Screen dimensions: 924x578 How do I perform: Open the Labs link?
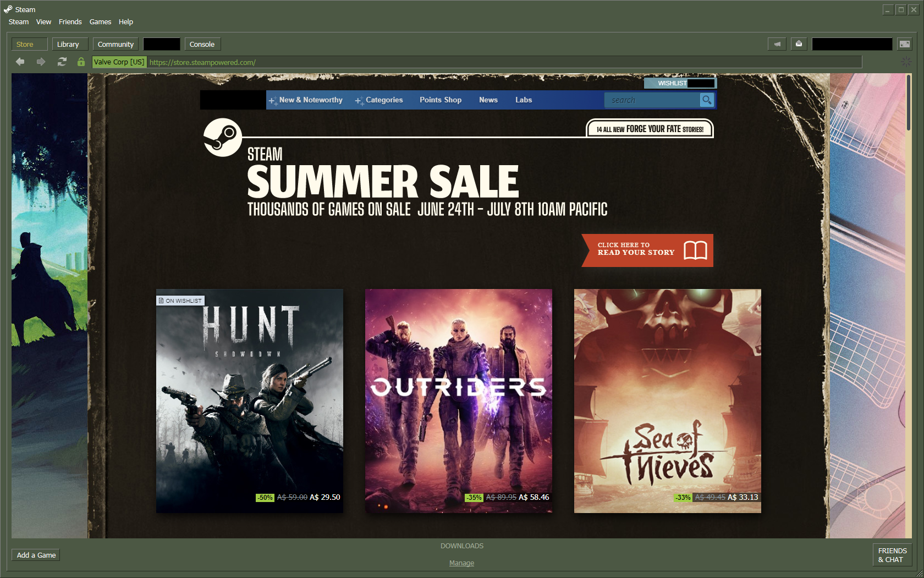[x=524, y=100]
